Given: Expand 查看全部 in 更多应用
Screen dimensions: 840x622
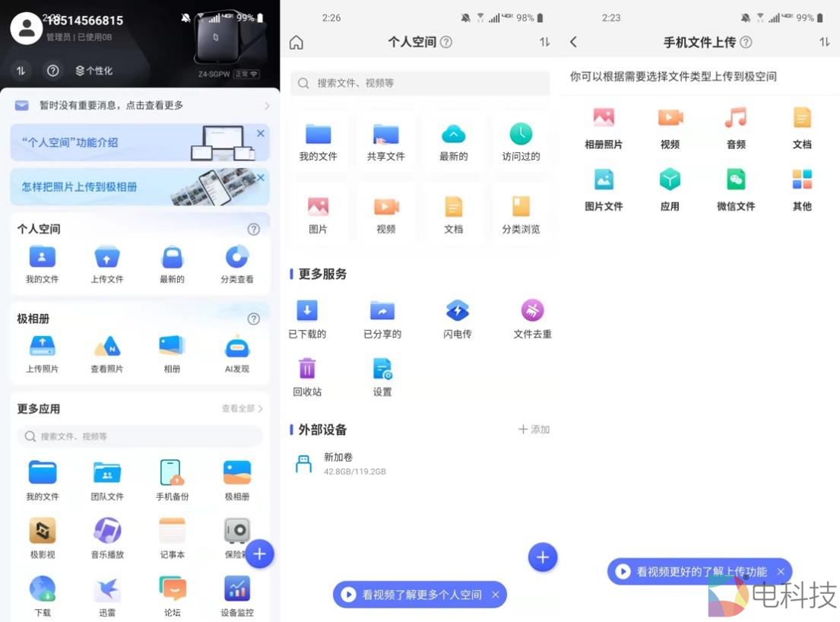Looking at the screenshot, I should 242,408.
